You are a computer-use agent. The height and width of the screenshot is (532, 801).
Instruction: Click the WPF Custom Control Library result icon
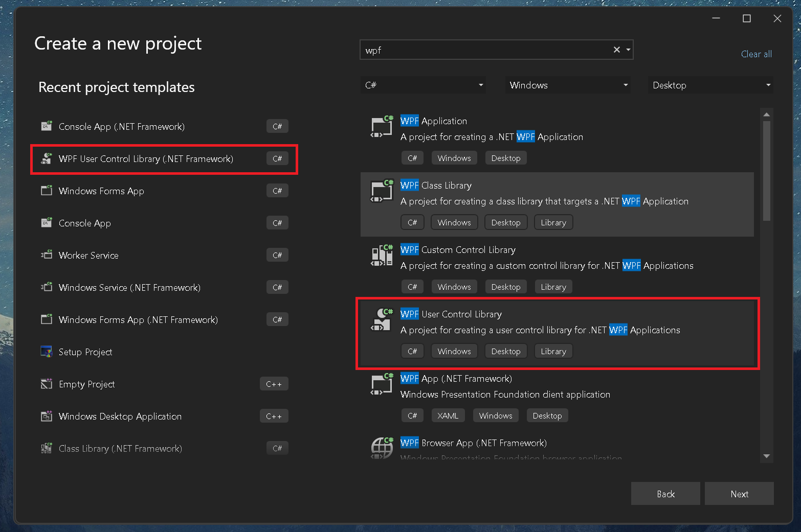coord(382,256)
